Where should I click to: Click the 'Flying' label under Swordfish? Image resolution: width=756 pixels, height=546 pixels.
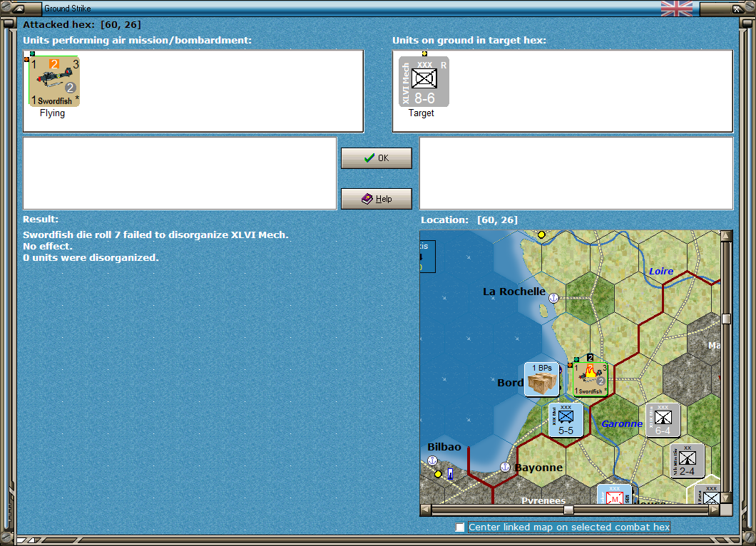pos(52,113)
